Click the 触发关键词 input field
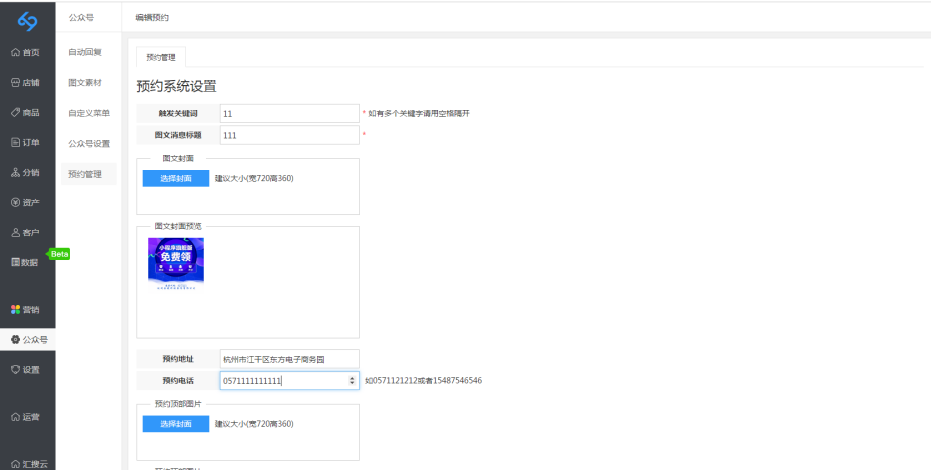 click(x=289, y=114)
